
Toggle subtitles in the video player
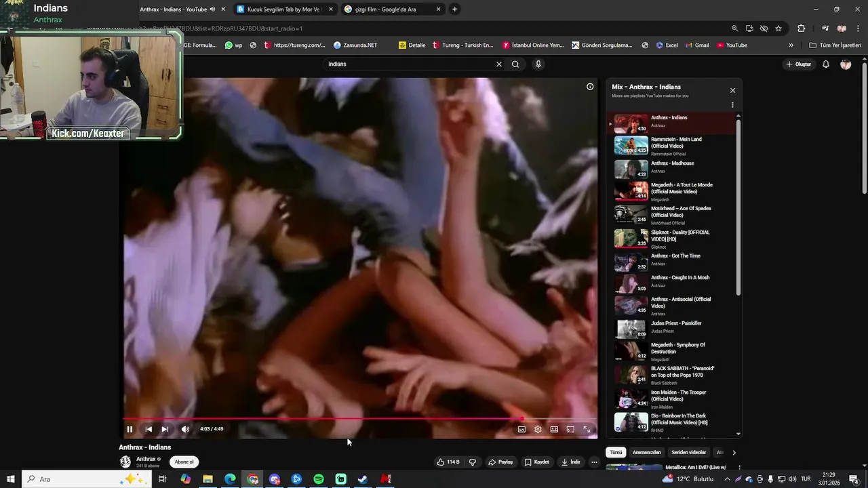[521, 429]
